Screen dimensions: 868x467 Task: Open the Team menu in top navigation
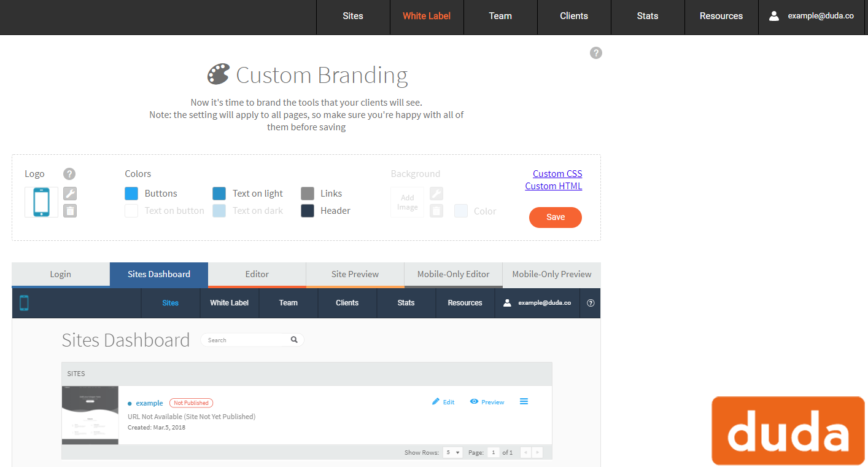(500, 17)
